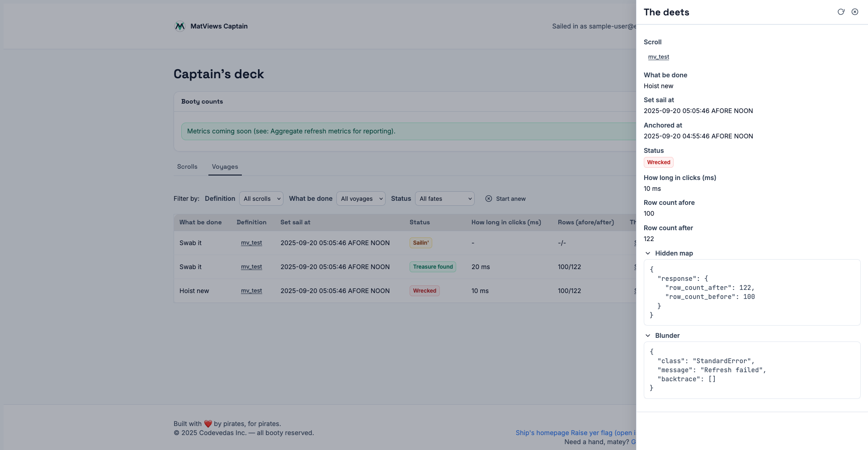This screenshot has height=450, width=868.
Task: Click the refresh icon in The deets panel
Action: (841, 12)
